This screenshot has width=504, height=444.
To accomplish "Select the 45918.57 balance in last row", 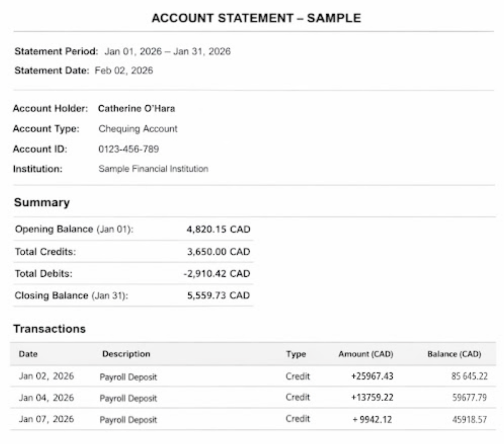I will click(x=469, y=420).
